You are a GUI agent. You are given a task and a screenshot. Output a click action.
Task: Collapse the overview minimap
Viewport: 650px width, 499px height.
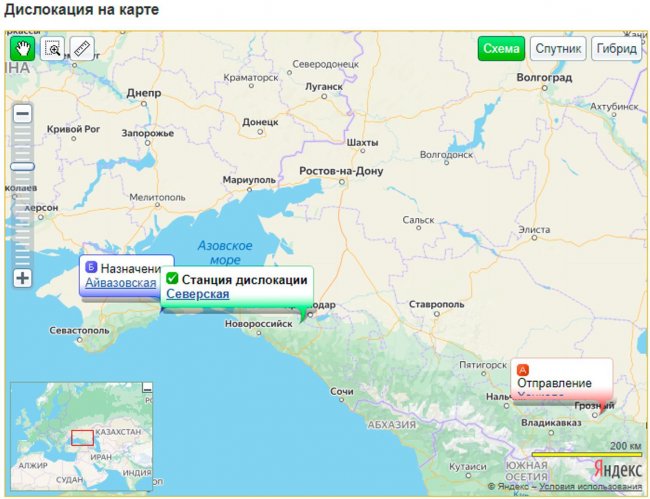(147, 387)
